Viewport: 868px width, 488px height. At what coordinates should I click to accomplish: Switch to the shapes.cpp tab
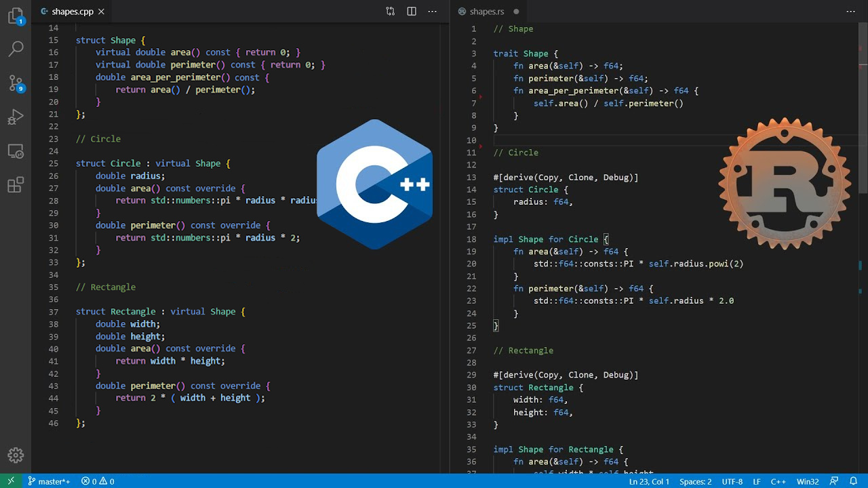[74, 12]
